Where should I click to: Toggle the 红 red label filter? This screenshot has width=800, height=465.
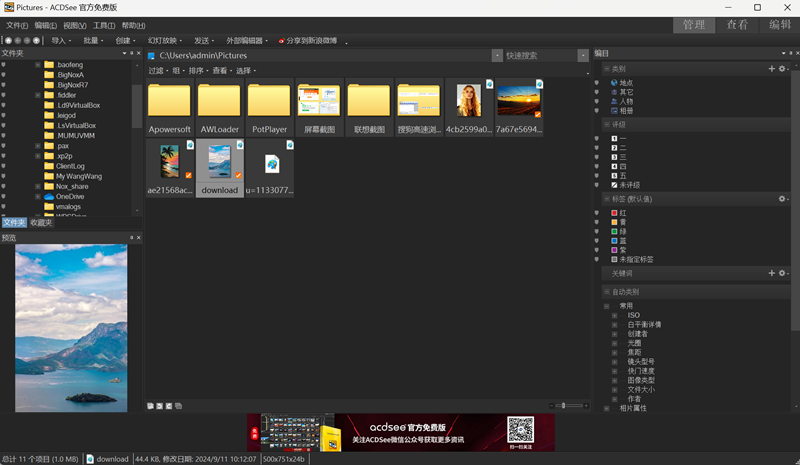614,213
